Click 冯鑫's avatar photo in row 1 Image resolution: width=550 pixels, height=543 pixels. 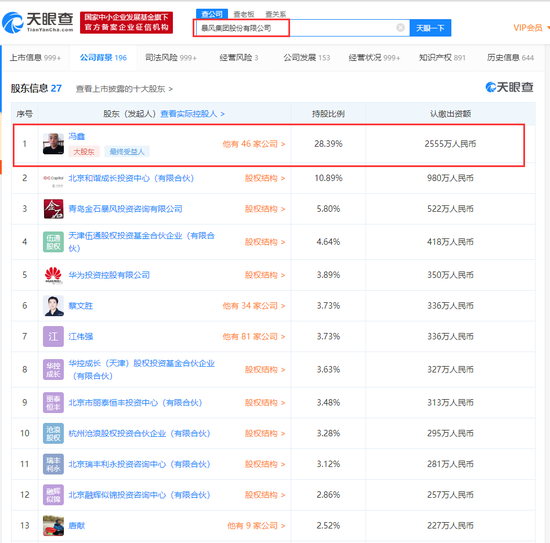(x=53, y=143)
